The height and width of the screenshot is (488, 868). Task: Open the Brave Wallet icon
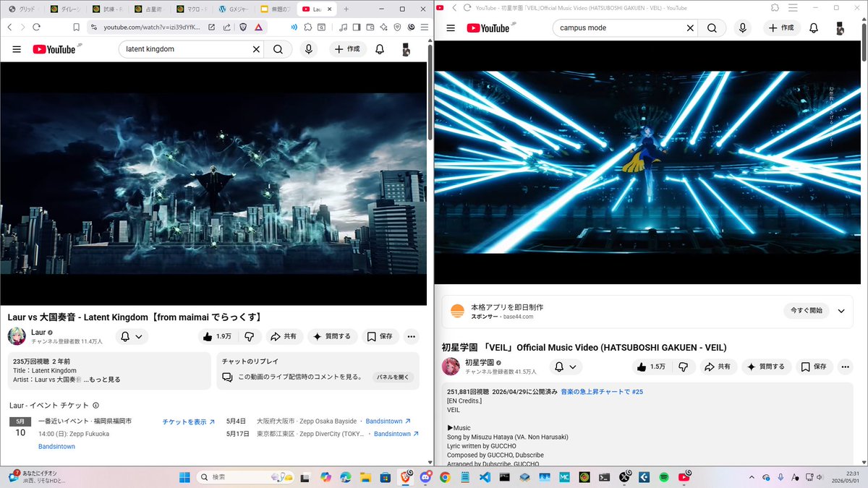pyautogui.click(x=370, y=27)
